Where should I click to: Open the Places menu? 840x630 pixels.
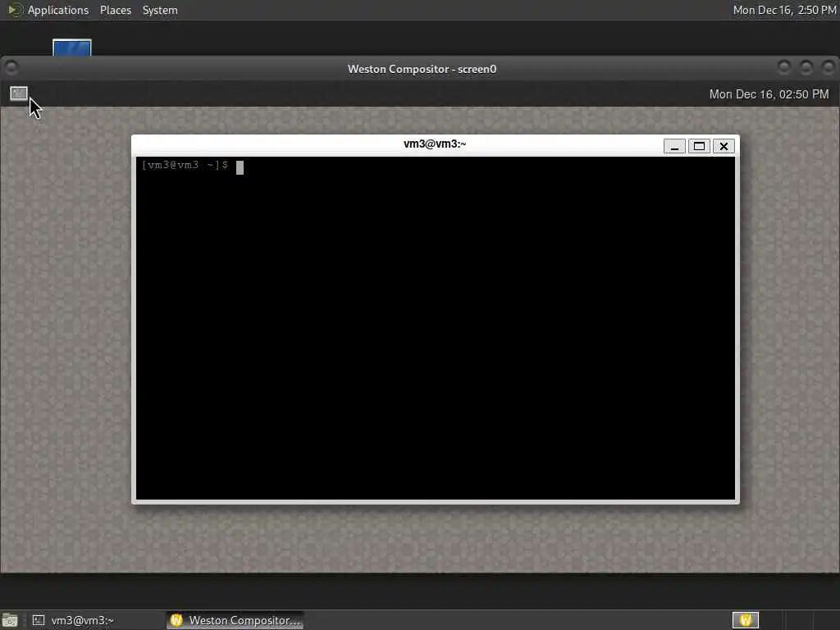[x=115, y=10]
